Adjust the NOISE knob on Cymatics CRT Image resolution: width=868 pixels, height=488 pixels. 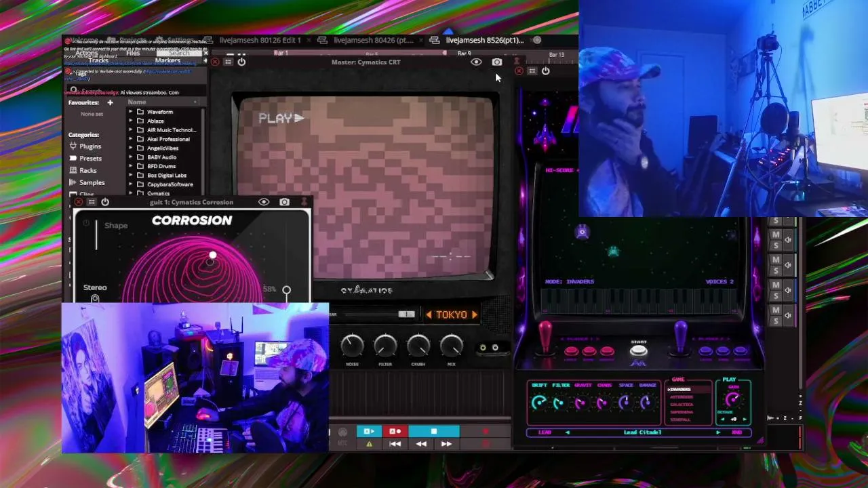pyautogui.click(x=352, y=346)
